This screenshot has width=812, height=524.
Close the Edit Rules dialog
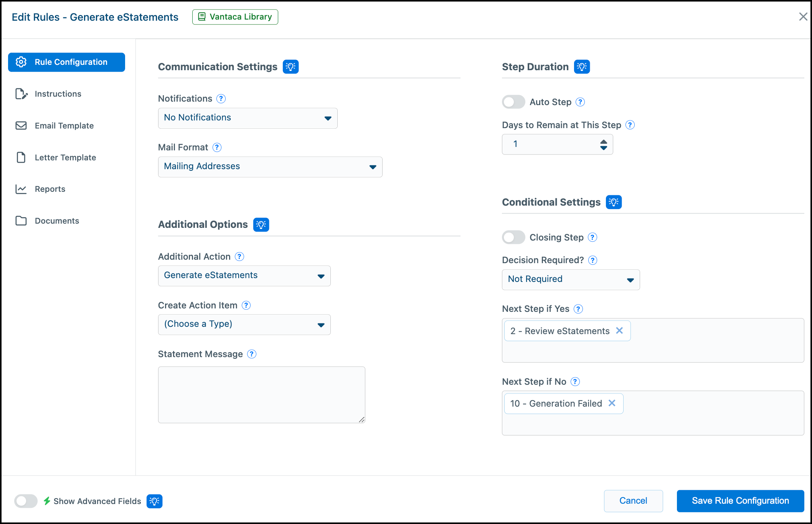pos(803,16)
